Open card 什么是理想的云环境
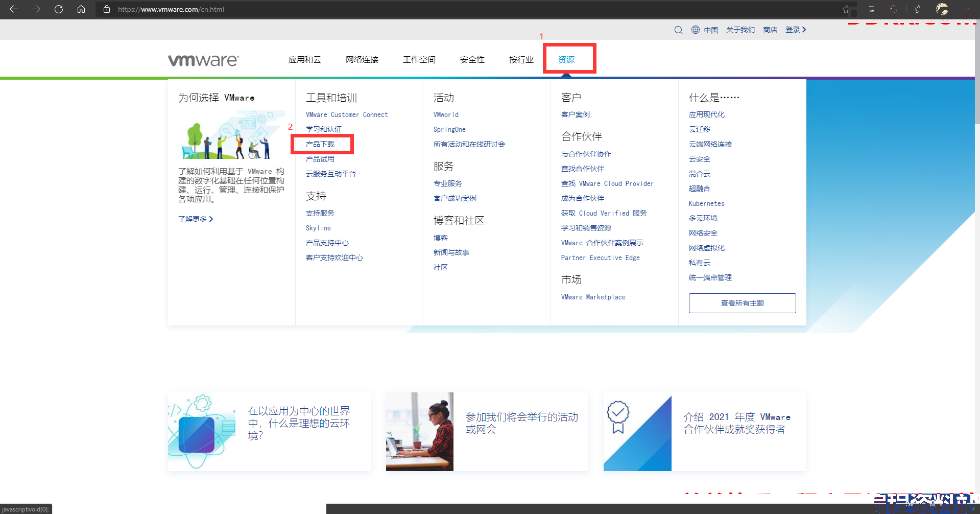The height and width of the screenshot is (514, 980). coord(269,432)
